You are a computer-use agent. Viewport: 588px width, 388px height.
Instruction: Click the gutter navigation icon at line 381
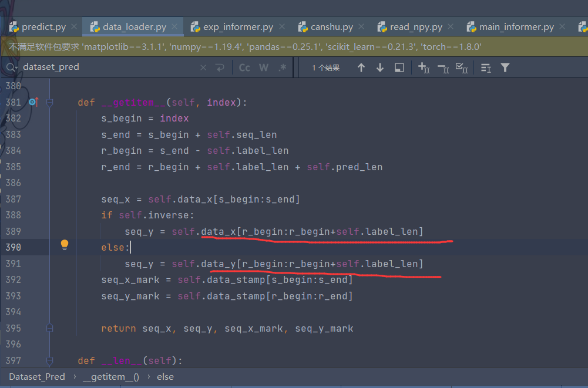click(33, 102)
